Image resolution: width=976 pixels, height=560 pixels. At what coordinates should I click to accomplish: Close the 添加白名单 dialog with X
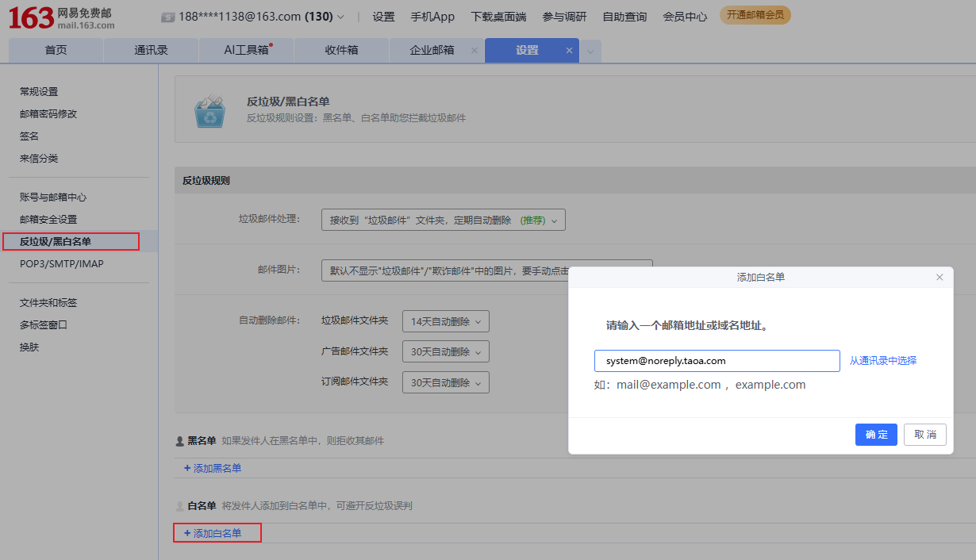tap(939, 278)
